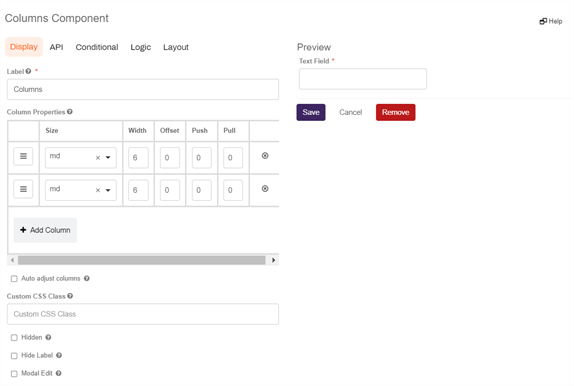Click first row Offset field
Image resolution: width=574 pixels, height=386 pixels.
[170, 158]
